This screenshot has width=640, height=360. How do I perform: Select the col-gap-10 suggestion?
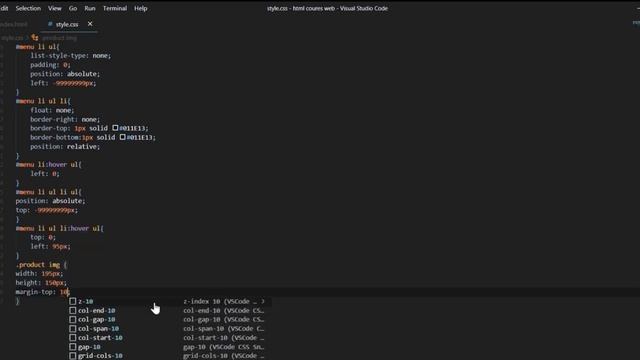(x=170, y=320)
